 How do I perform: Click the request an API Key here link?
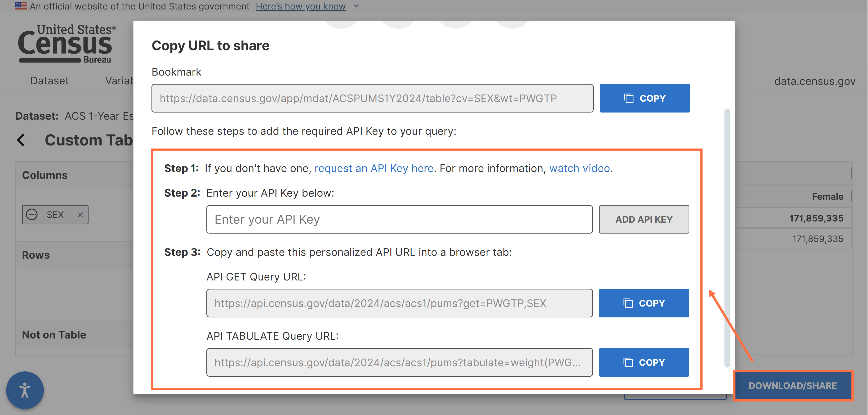[x=374, y=168]
